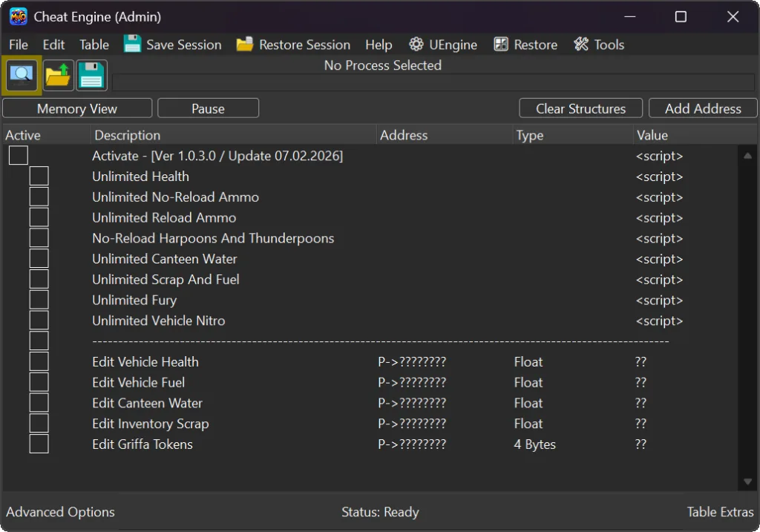Screen dimensions: 760x532
Task: Toggle the Unlimited Canteen Water checkbox
Action: tap(39, 259)
